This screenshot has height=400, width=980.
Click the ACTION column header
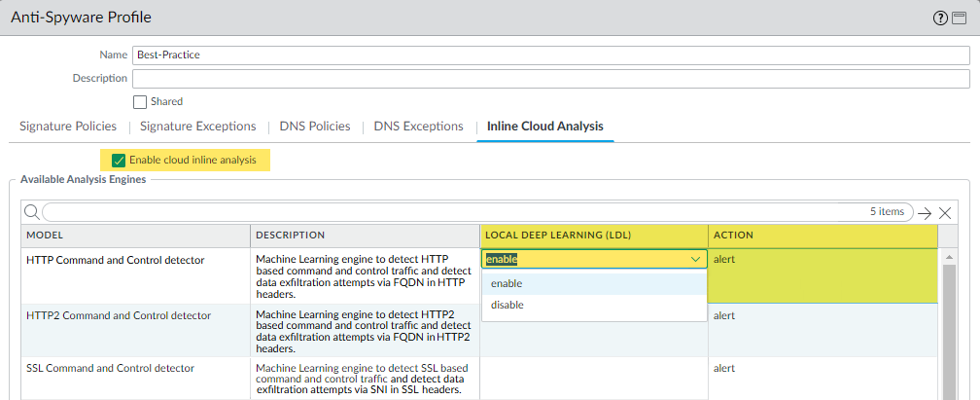pos(822,236)
